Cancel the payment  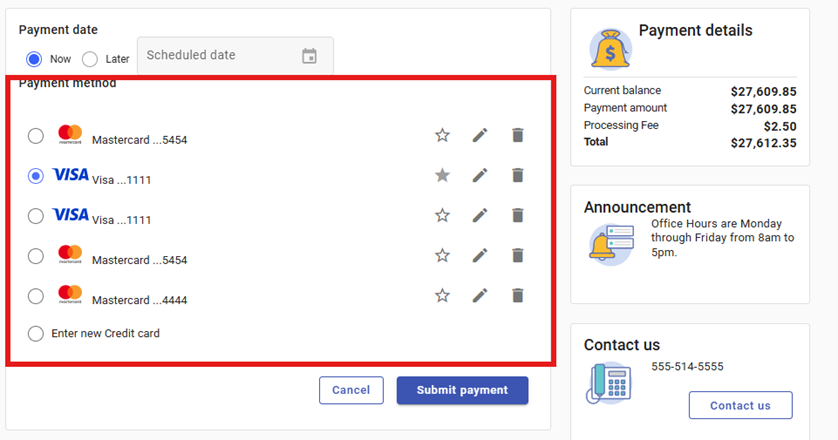tap(351, 390)
